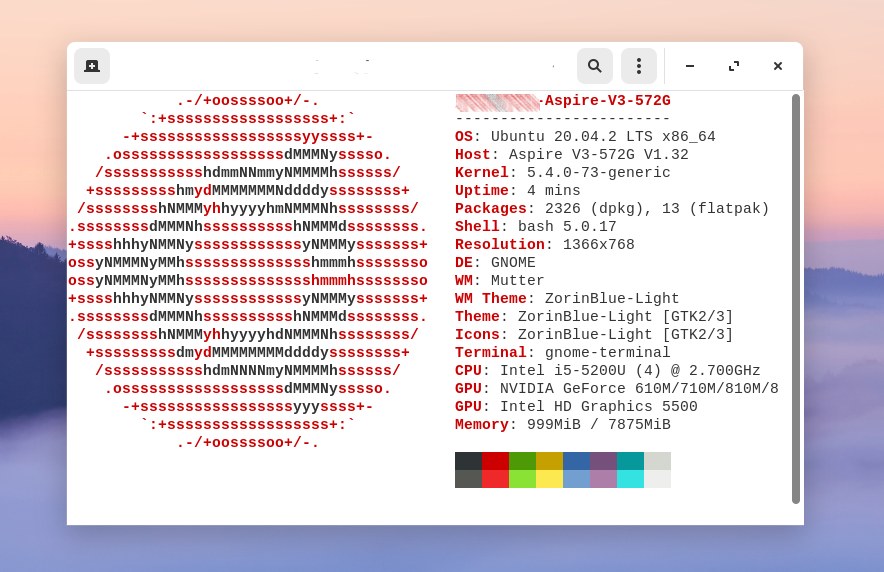This screenshot has height=572, width=884.
Task: Click the teal swatch in top row
Action: (630, 461)
